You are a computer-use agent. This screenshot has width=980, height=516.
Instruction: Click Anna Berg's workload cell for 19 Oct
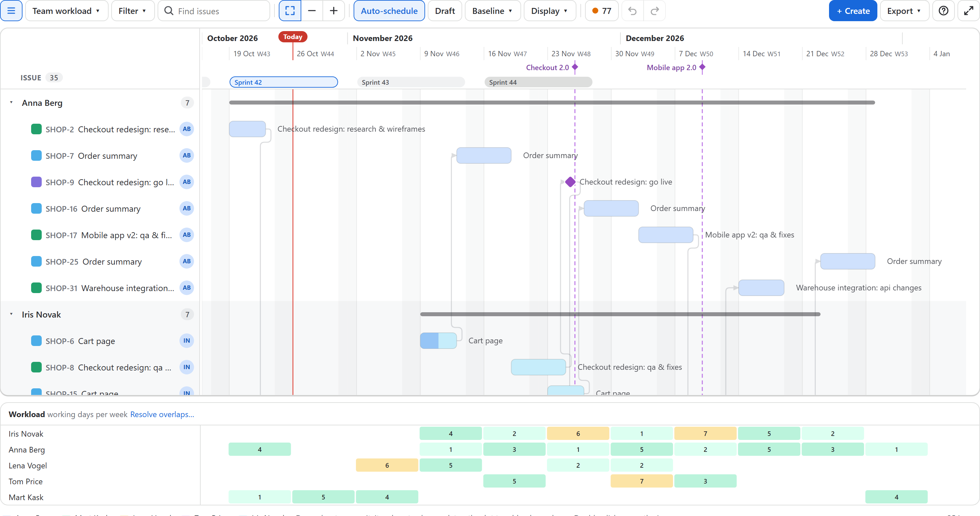pos(260,450)
